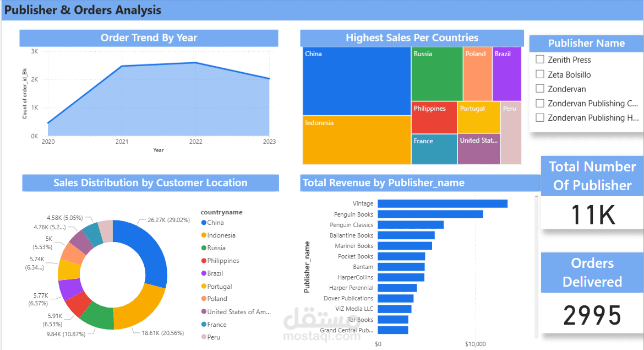644x350 pixels.
Task: Select the HarperCollins revenue bar
Action: tap(401, 277)
